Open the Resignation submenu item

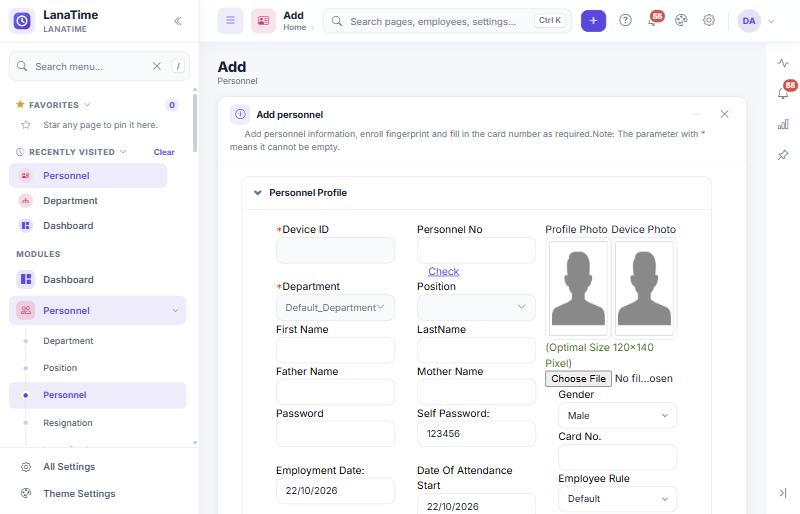[67, 423]
